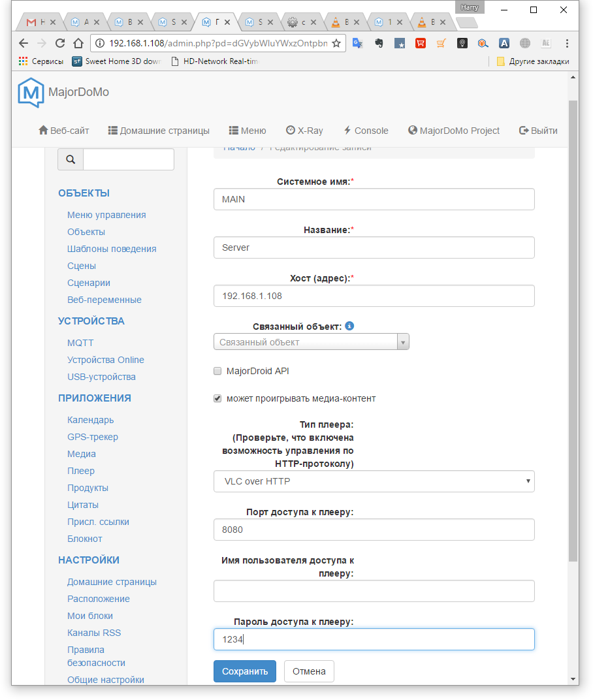Uncheck может проигрывать медиа-контент
The height and width of the screenshot is (700, 593).
[217, 398]
